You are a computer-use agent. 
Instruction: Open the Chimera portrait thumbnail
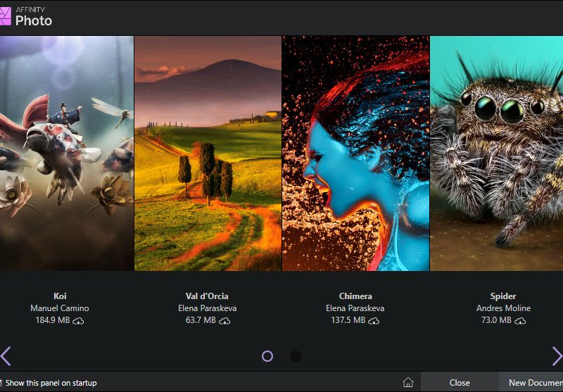pos(356,153)
